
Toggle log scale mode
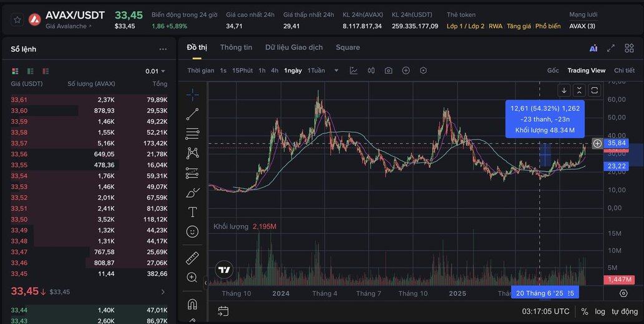coord(600,312)
